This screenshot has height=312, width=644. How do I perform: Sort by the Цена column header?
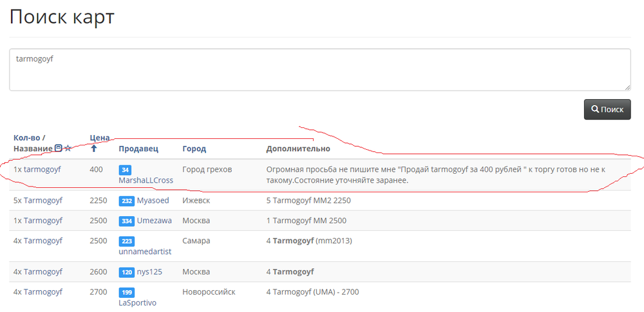point(99,138)
